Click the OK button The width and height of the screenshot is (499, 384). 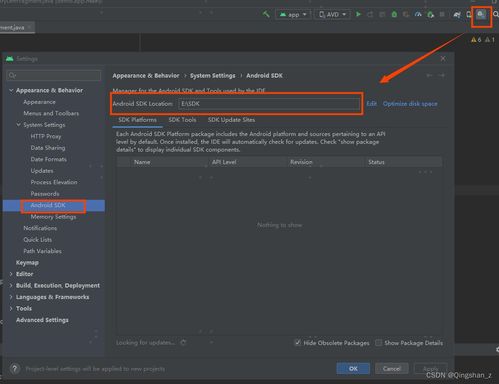(x=353, y=369)
